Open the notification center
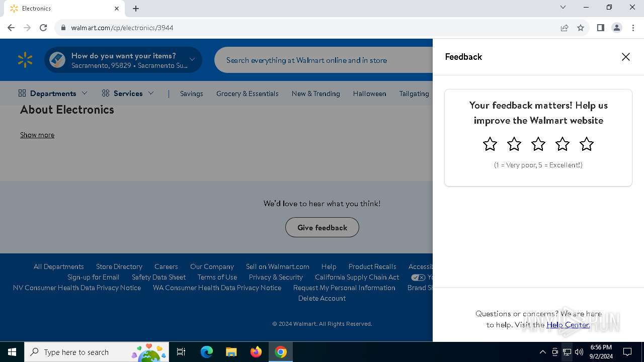 click(627, 352)
